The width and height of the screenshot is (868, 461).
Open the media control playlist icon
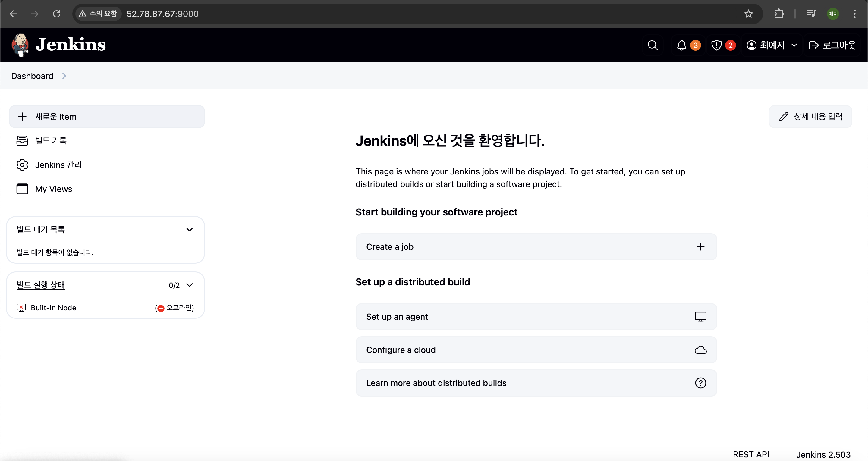[x=811, y=14]
